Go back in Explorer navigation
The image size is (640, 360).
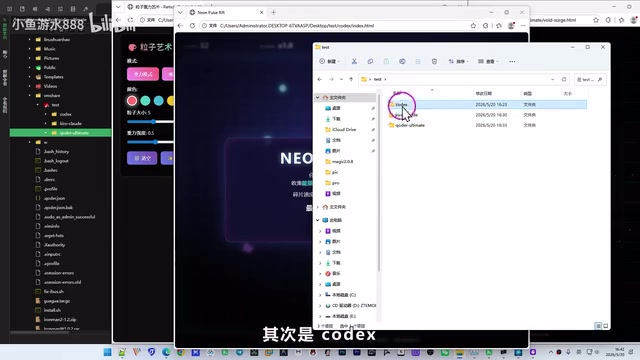tap(320, 79)
